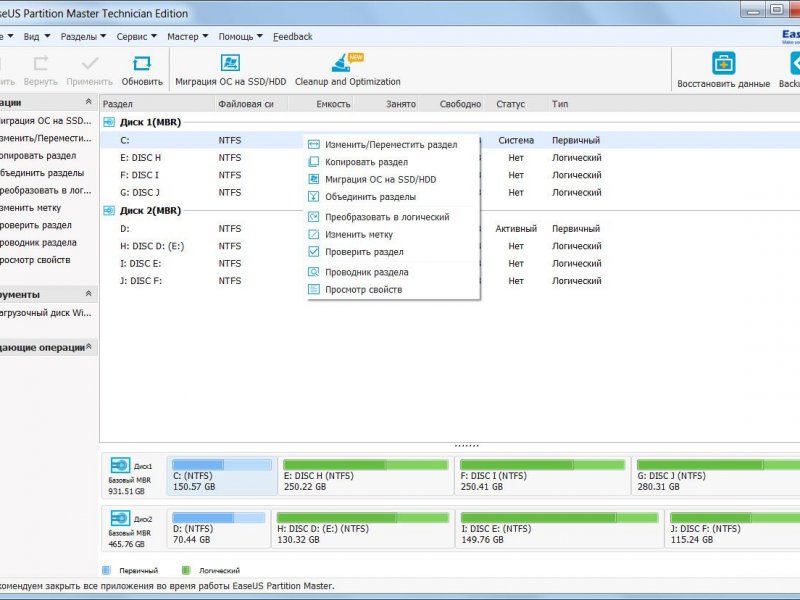Click the D: (NTFS) 70.44 GB partition block
The width and height of the screenshot is (800, 600).
(218, 529)
